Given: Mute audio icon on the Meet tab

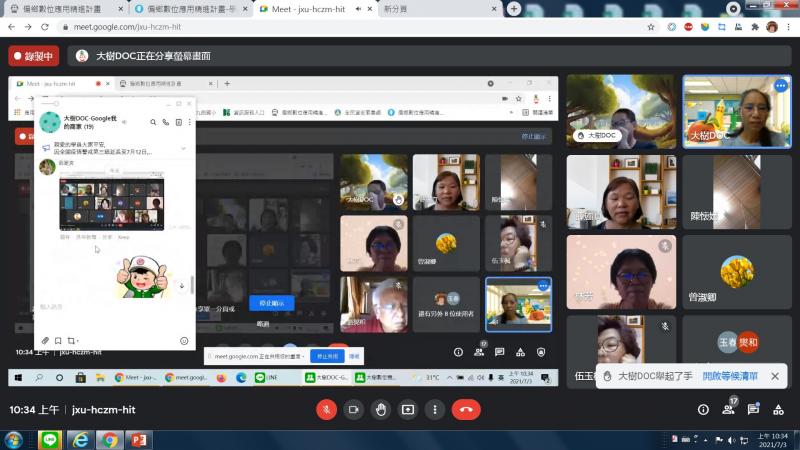Looking at the screenshot, I should [358, 9].
